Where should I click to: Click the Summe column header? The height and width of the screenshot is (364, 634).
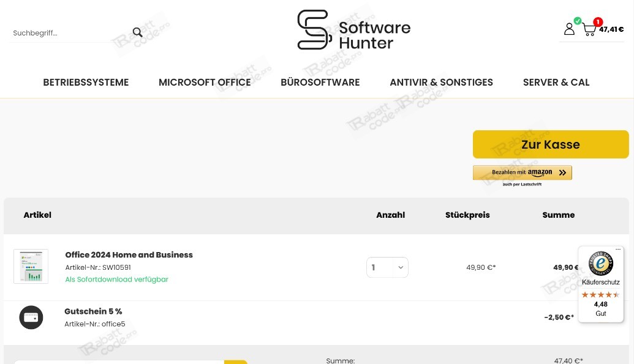[559, 215]
